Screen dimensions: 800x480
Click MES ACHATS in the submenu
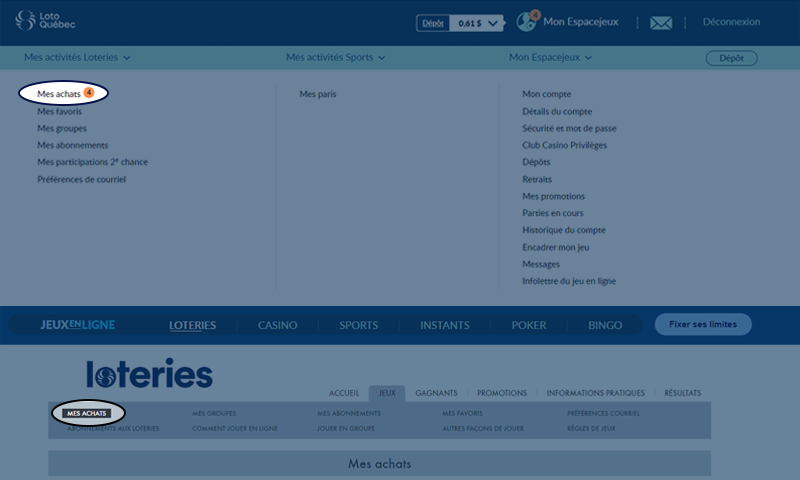coord(87,413)
